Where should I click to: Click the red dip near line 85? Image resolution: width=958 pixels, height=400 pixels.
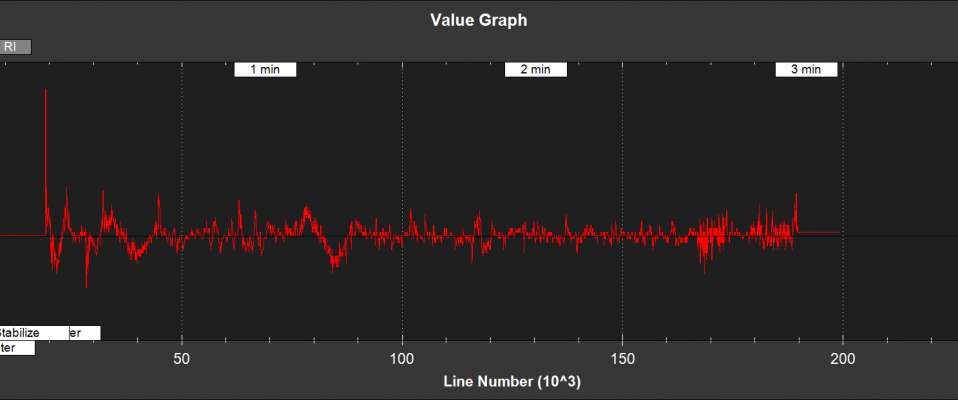(334, 263)
